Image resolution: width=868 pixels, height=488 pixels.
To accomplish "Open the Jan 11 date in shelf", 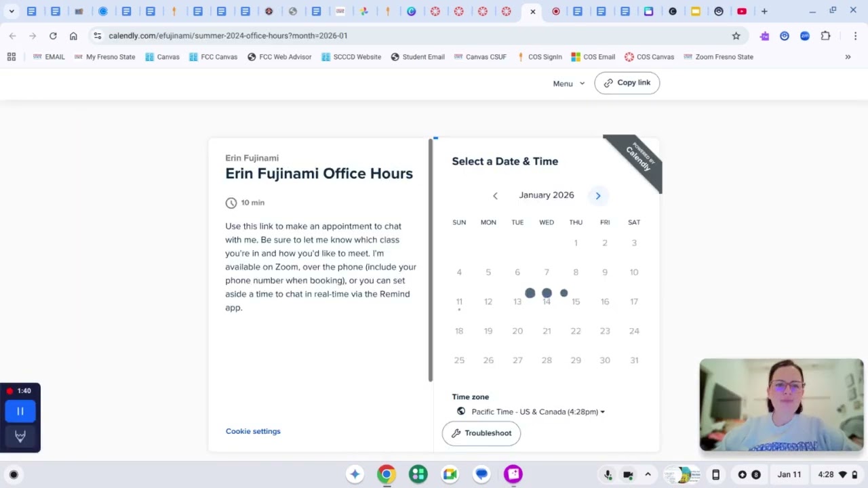I will 789,474.
